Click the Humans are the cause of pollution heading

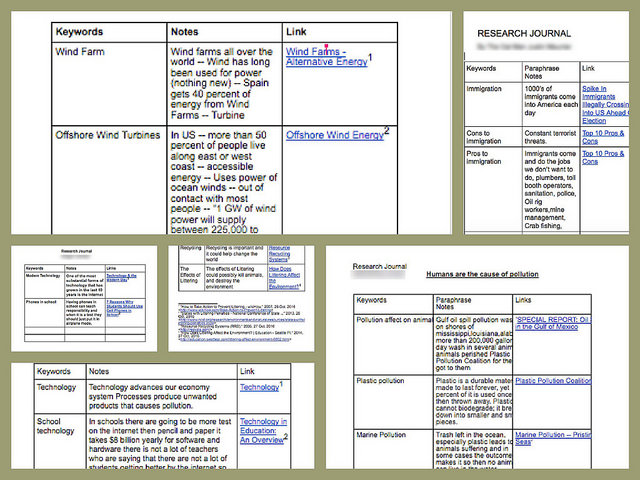tap(482, 274)
